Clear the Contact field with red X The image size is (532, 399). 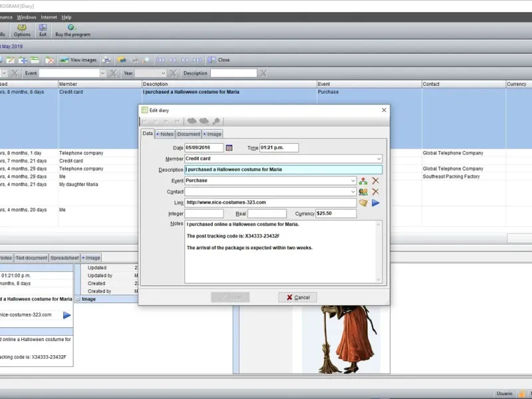tap(375, 192)
